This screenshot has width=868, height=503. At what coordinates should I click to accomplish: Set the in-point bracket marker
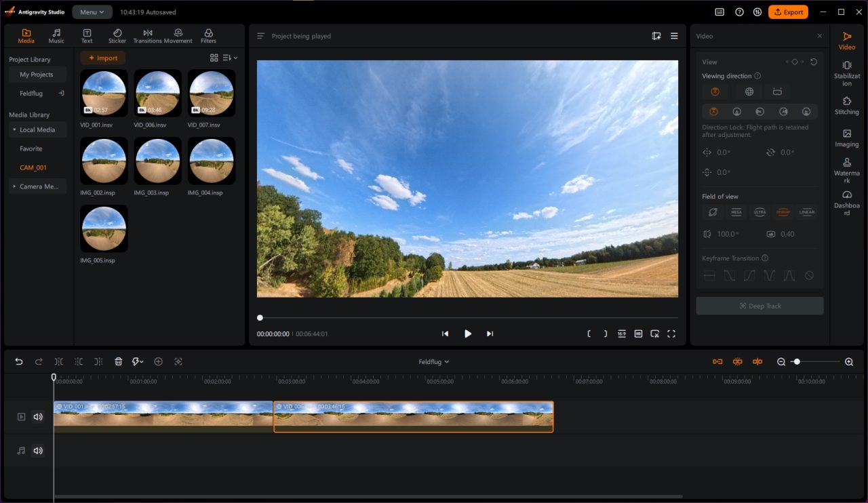click(x=589, y=334)
